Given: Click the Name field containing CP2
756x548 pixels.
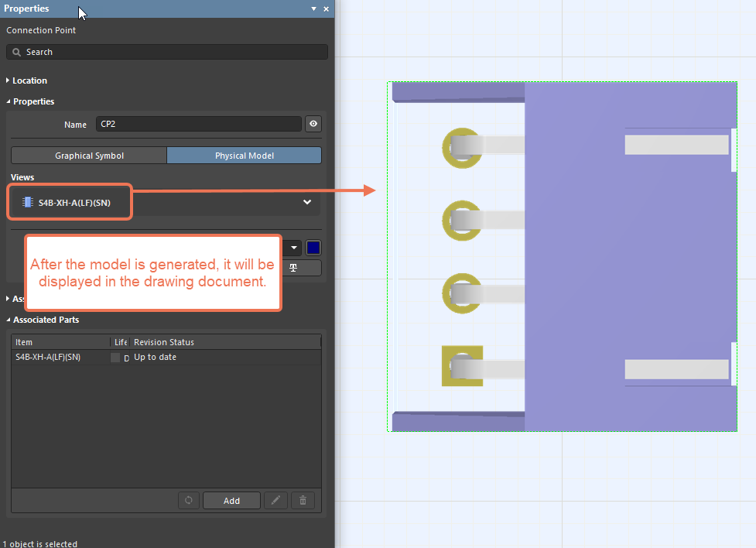Looking at the screenshot, I should (199, 124).
